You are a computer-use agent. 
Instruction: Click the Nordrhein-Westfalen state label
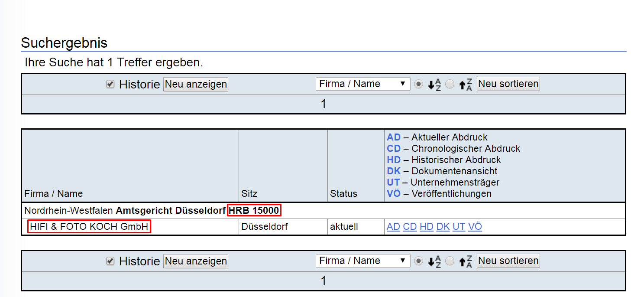(69, 211)
